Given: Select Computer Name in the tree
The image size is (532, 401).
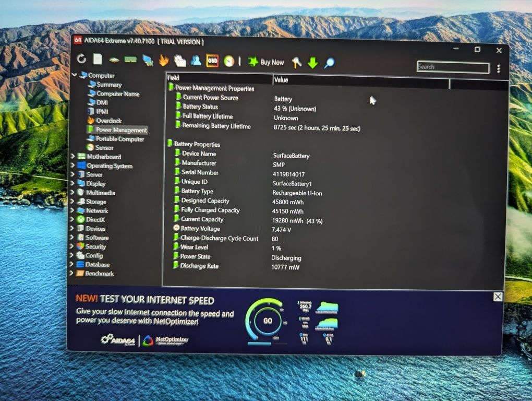Looking at the screenshot, I should coord(114,93).
